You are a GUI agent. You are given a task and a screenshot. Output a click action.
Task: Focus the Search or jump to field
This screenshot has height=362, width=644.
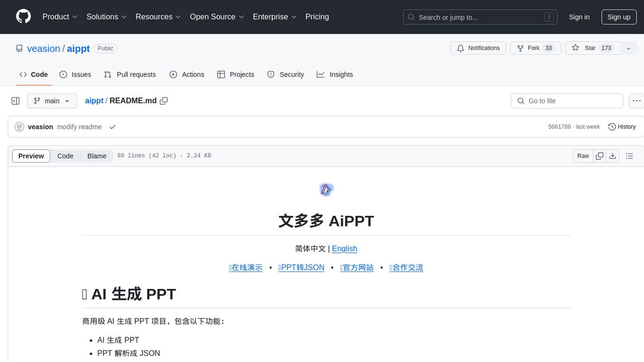click(x=480, y=17)
